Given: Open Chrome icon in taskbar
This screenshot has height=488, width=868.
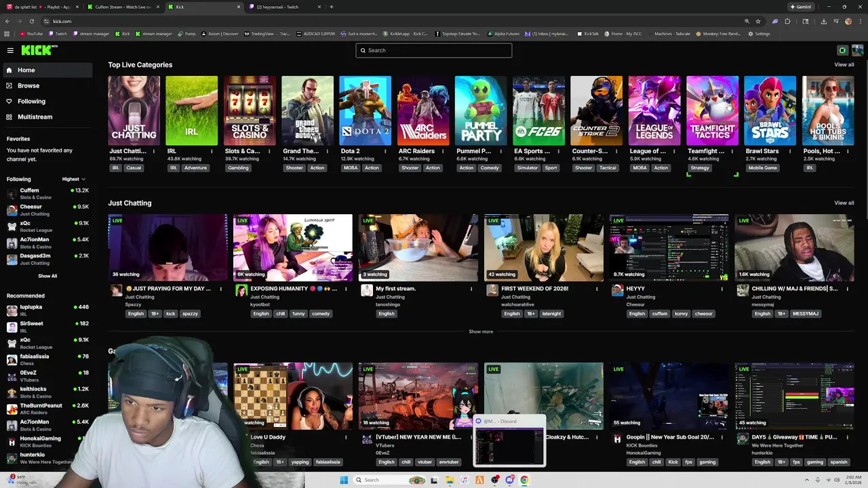Looking at the screenshot, I should click(x=524, y=480).
